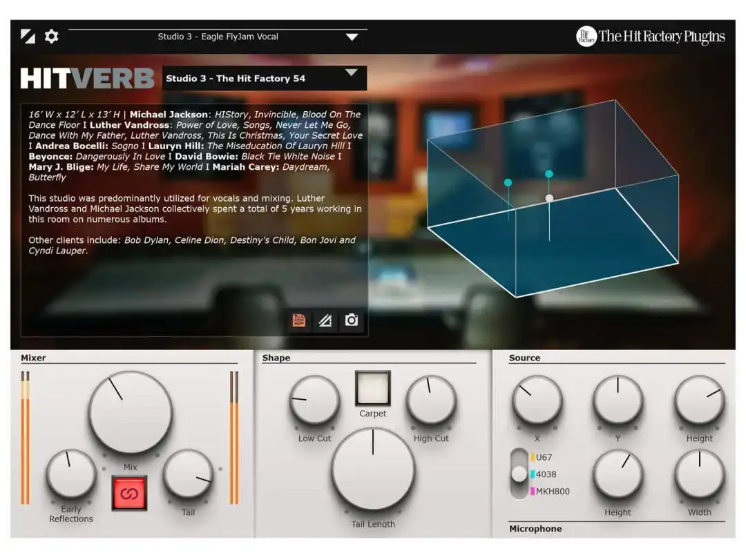
Task: Toggle the Carpet switch
Action: (373, 388)
